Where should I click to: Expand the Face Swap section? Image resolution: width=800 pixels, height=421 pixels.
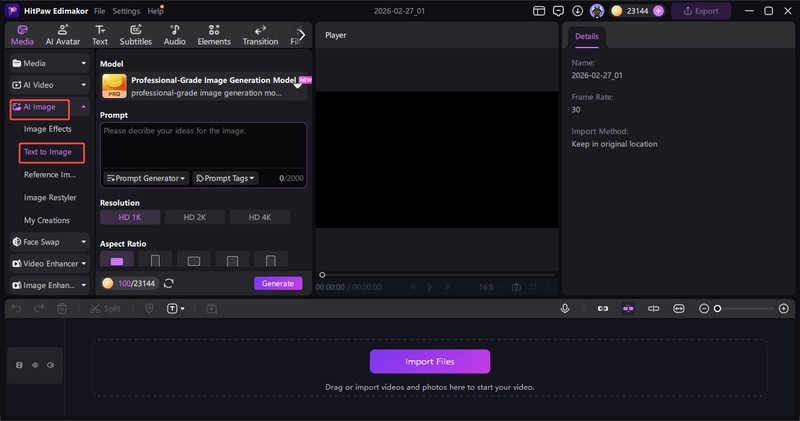(48, 241)
